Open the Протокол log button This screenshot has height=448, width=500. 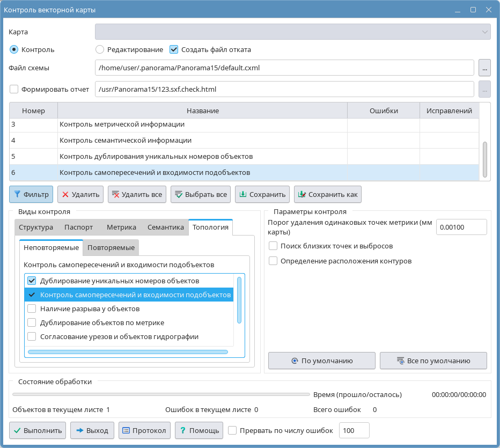143,430
